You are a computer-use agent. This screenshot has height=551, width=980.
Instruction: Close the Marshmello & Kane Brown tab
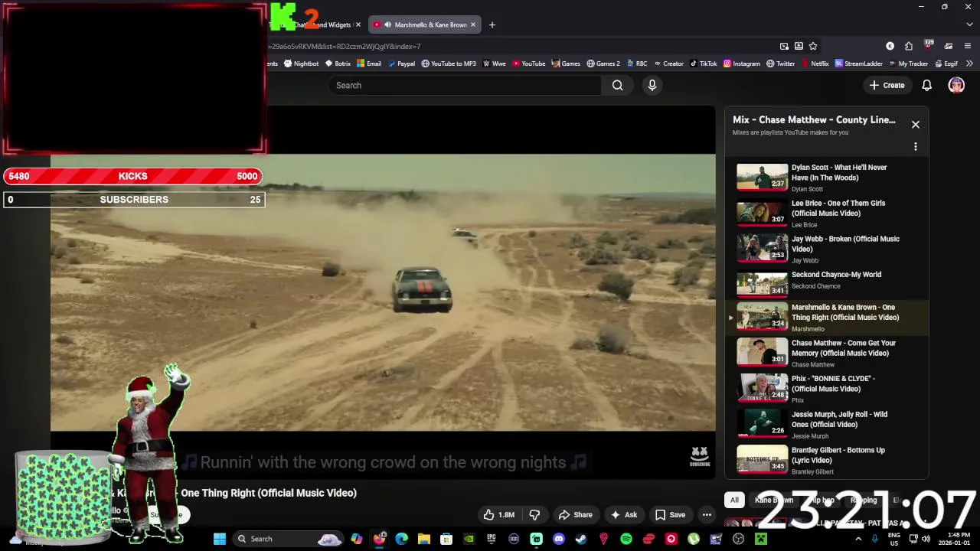pos(472,24)
